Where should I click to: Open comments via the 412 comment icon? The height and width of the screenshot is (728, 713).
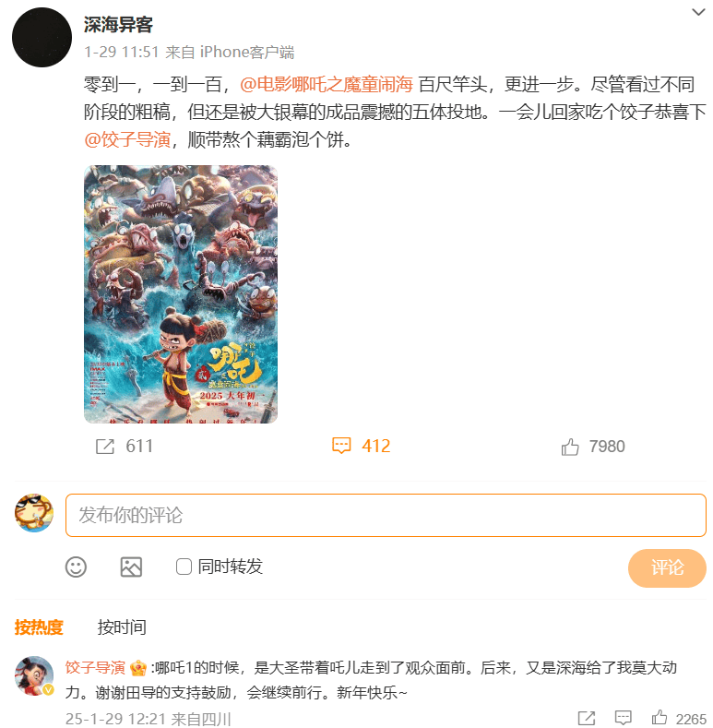341,446
